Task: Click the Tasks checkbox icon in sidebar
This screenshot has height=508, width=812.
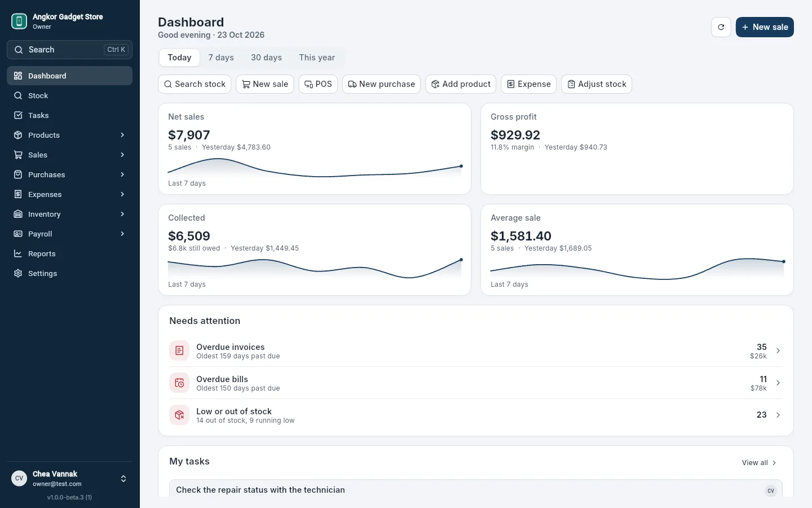Action: click(18, 115)
